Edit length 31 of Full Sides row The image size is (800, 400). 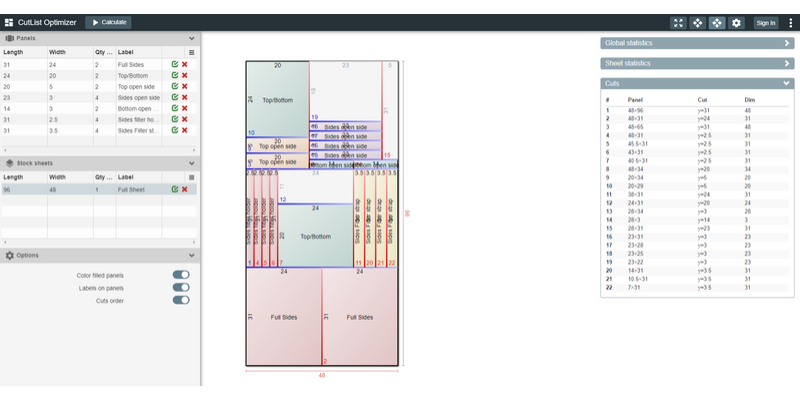pos(24,65)
